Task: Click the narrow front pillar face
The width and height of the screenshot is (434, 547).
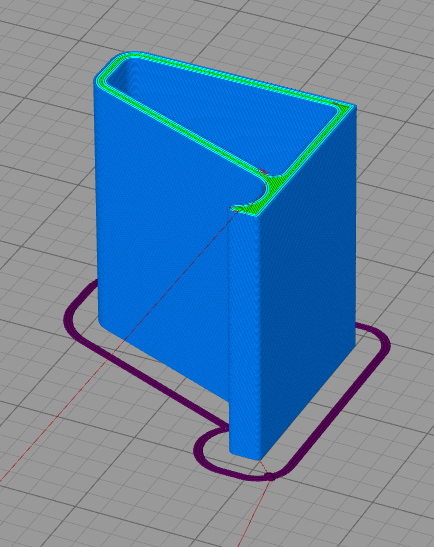Action: click(x=243, y=335)
